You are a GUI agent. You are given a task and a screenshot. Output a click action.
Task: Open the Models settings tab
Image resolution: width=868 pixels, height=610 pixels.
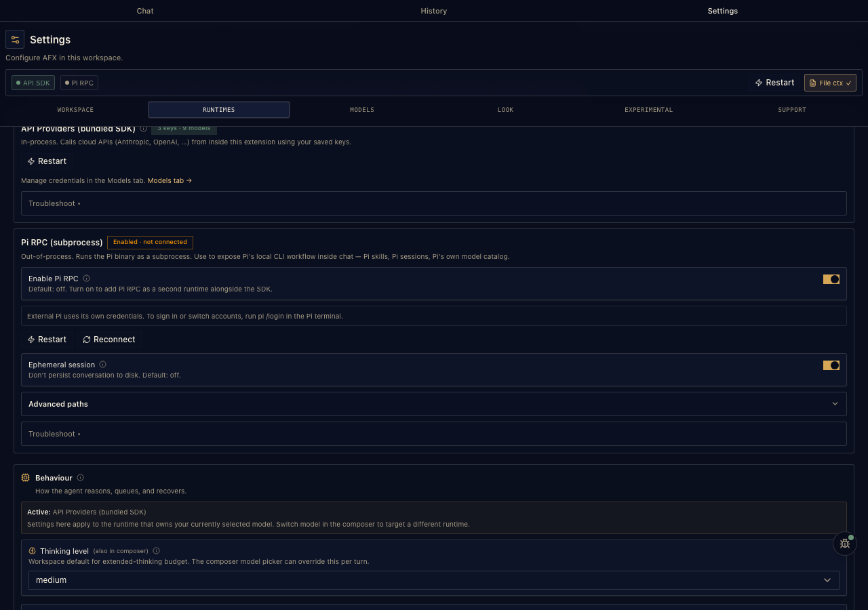(362, 110)
